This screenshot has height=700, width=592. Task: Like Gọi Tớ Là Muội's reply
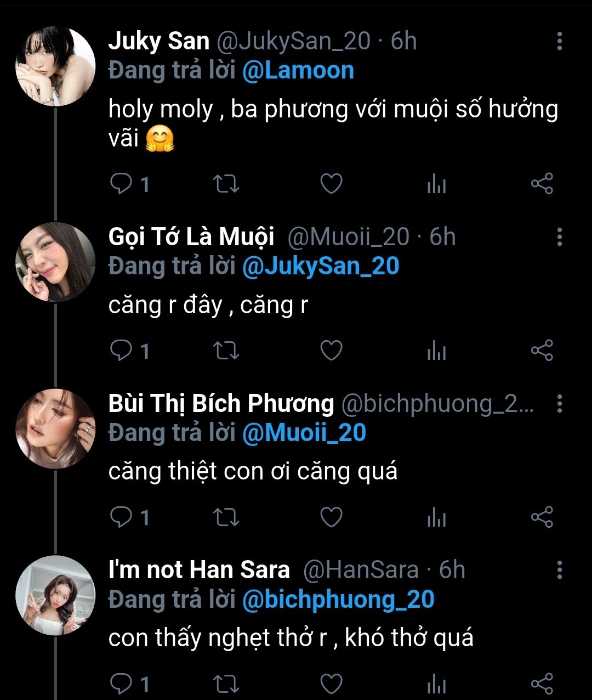coord(331,351)
